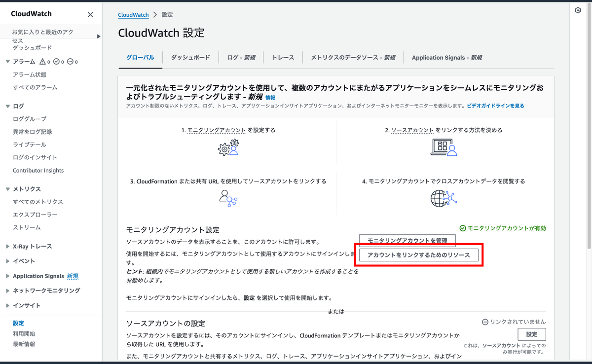Open the トレース tab
This screenshot has width=592, height=364.
pos(283,58)
